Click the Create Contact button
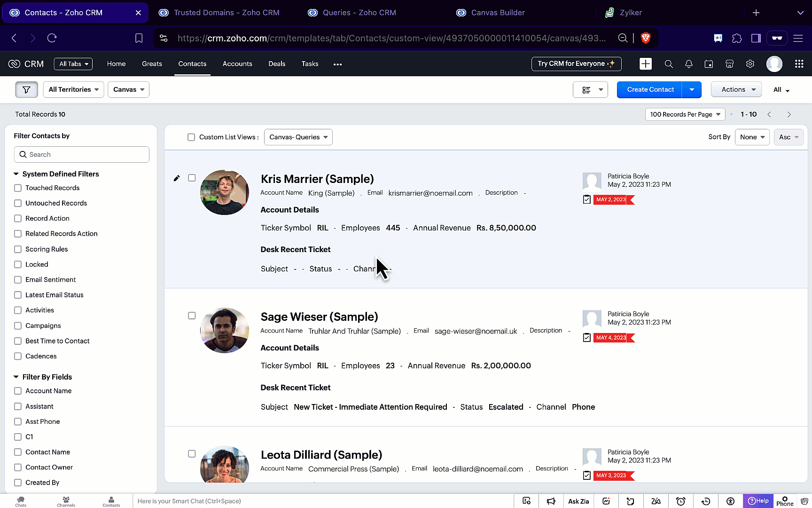Screen dimensions: 812x508 point(650,89)
